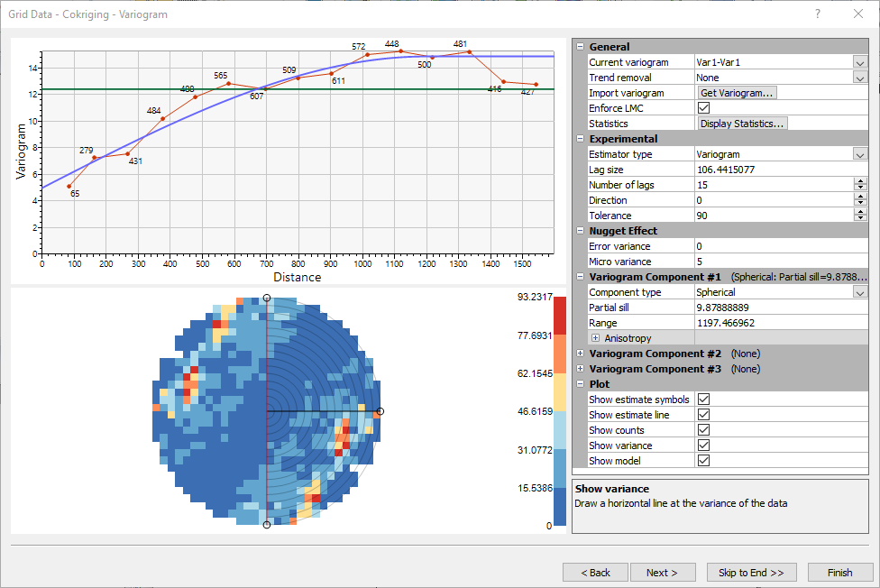
Task: Edit the Range value field
Action: click(781, 323)
